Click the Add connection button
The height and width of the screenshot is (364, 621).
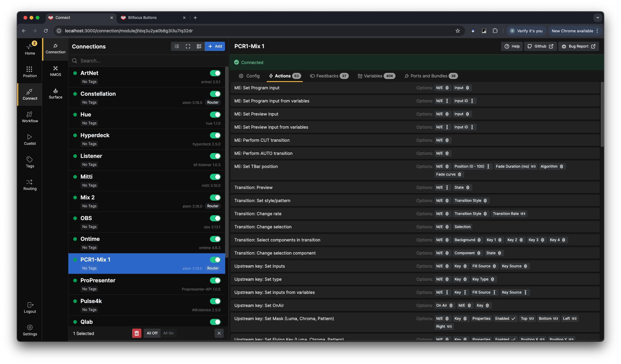coord(215,46)
